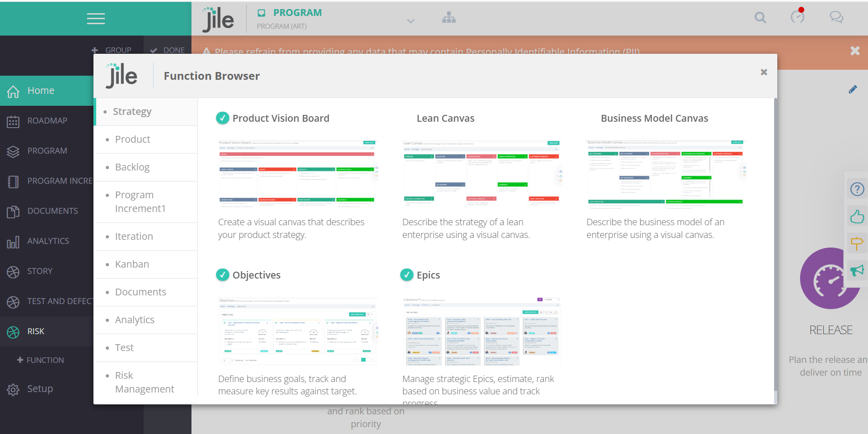Toggle the Objectives checkmark
Viewport: 868px width, 434px height.
222,275
